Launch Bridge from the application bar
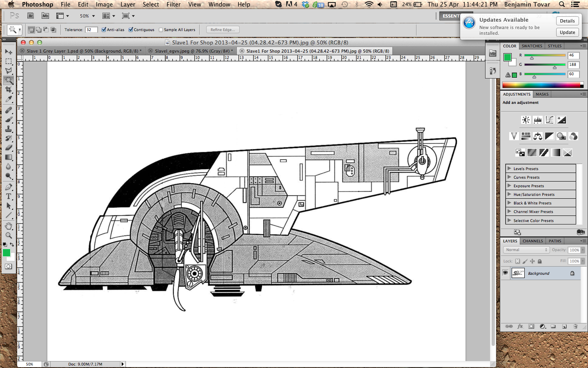 (31, 16)
